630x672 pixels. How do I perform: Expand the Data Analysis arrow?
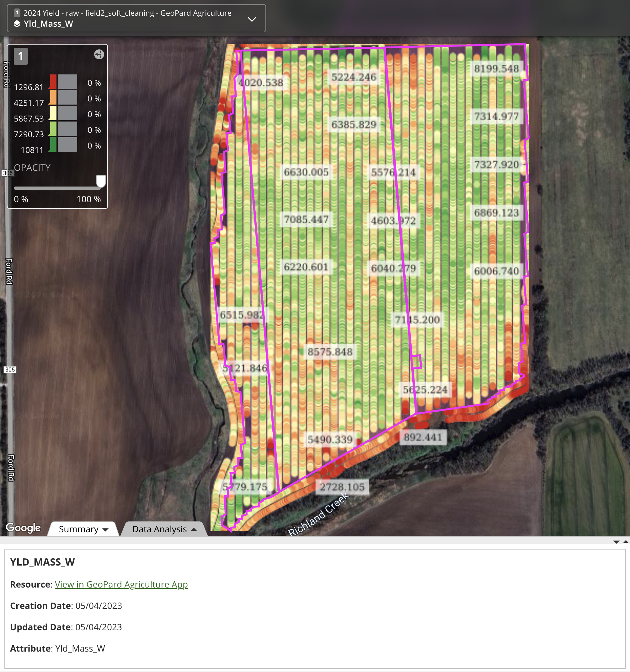coord(194,529)
